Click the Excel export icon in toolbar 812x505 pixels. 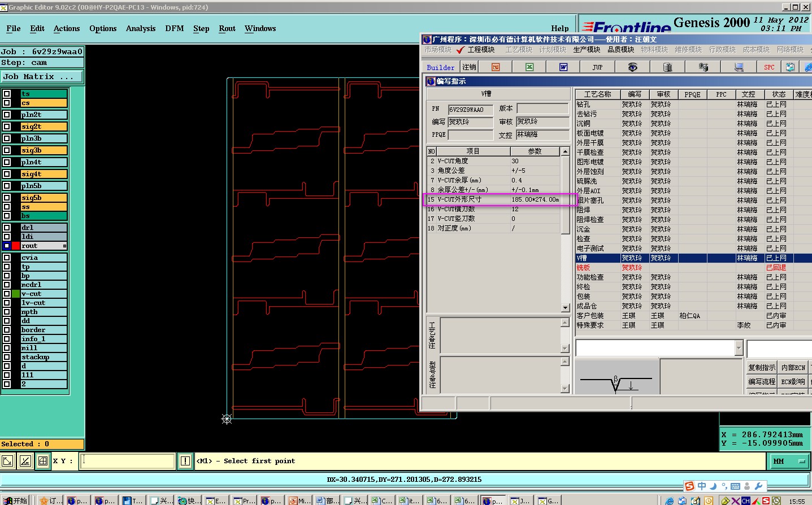pyautogui.click(x=529, y=67)
